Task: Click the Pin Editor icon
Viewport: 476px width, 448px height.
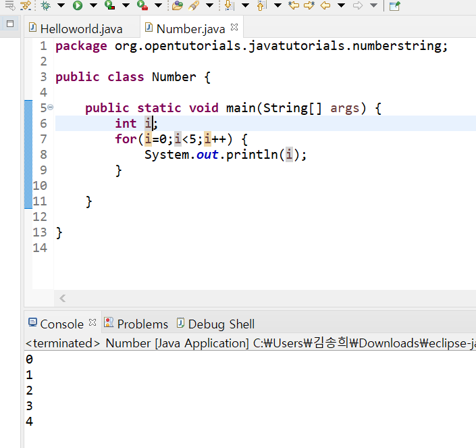Action: pos(395,5)
